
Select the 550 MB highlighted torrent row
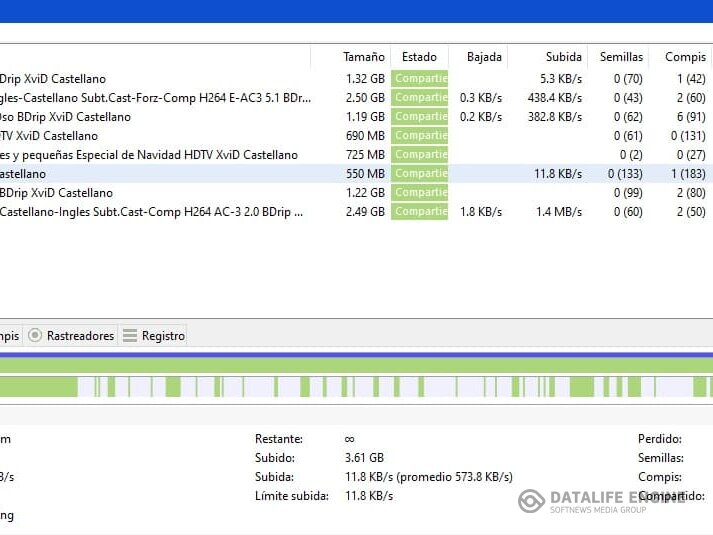150,174
